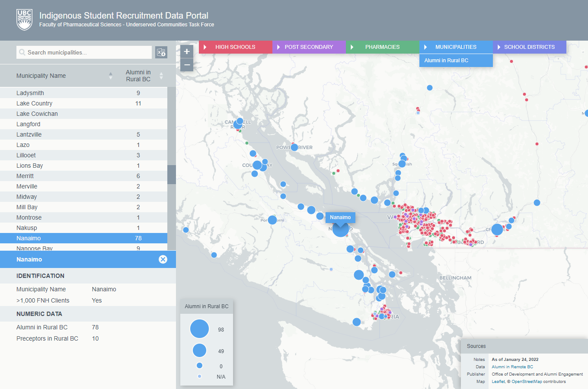Viewport: 588px width, 389px height.
Task: Click the large Nanaimo map marker
Action: click(340, 229)
